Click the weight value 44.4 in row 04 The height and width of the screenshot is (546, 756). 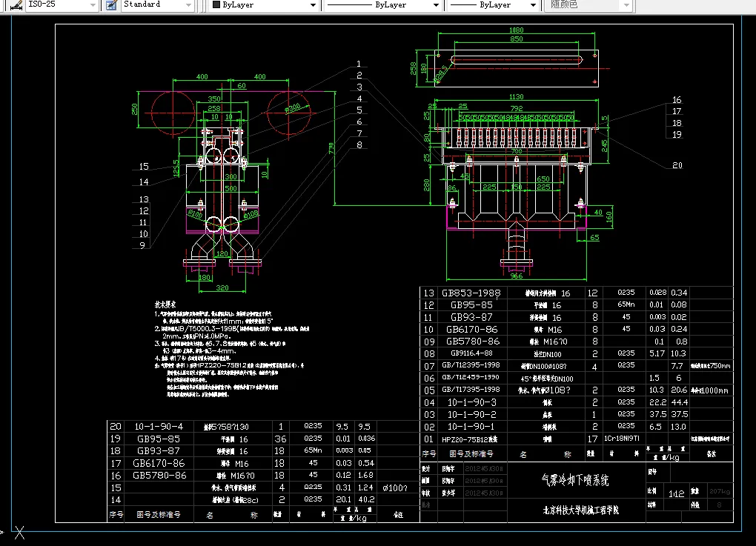678,402
